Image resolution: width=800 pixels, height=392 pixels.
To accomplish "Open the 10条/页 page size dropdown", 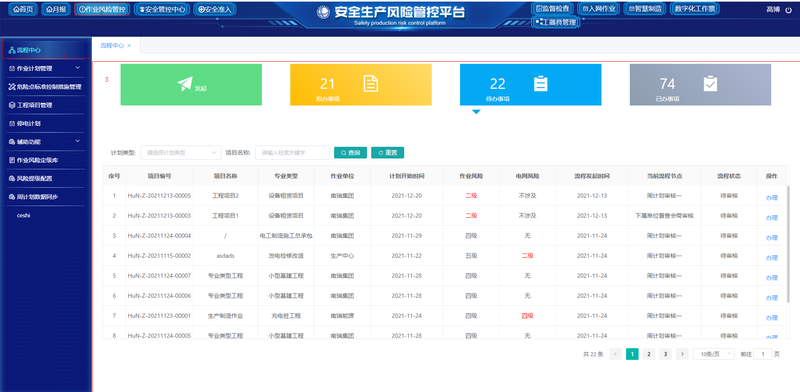I will [x=713, y=354].
